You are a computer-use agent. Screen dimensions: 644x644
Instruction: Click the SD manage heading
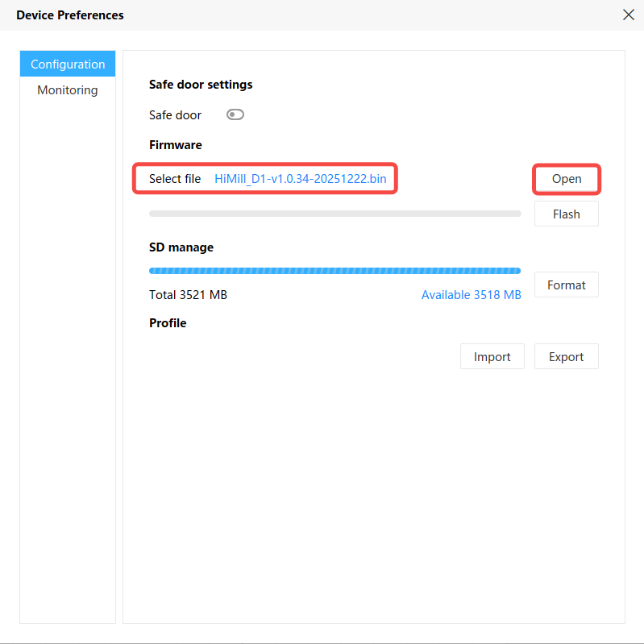[181, 247]
